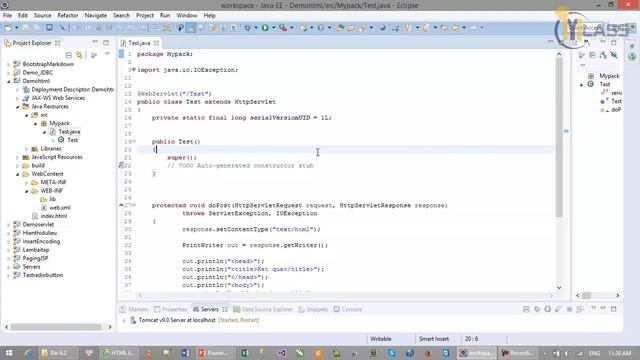Screen dimensions: 640x360
Task: Switch to the Markers tab
Action: click(134, 309)
